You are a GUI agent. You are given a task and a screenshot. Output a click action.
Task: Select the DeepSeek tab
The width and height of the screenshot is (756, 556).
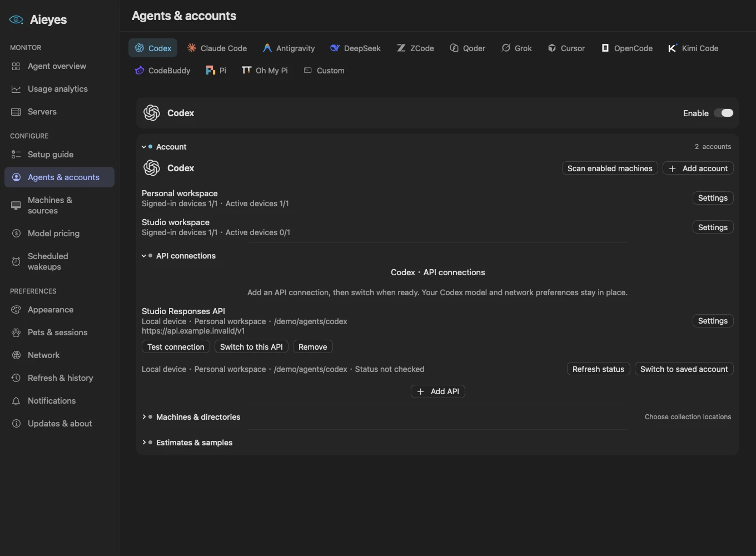(x=356, y=48)
